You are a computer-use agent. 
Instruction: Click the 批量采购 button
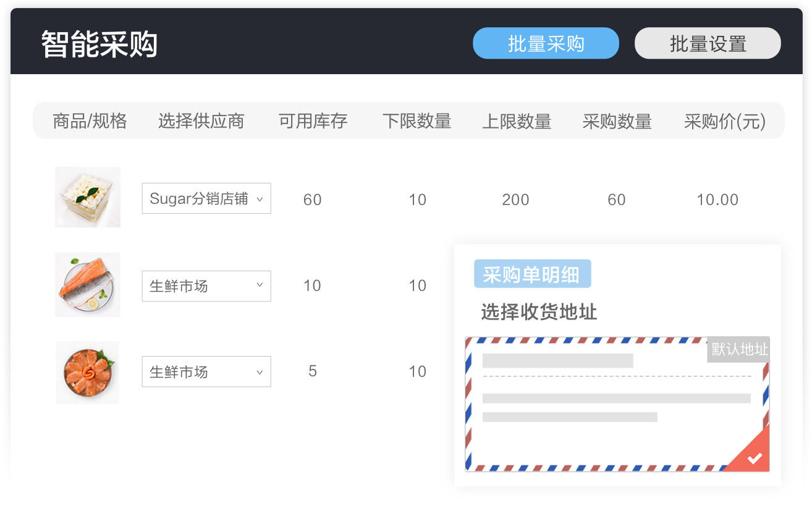click(x=546, y=43)
